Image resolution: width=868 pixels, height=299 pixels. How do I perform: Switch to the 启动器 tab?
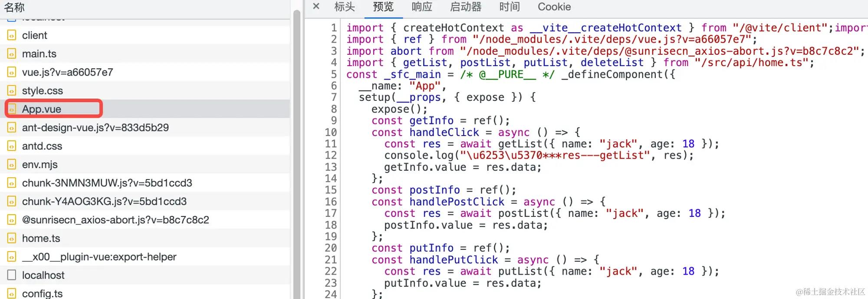[466, 7]
